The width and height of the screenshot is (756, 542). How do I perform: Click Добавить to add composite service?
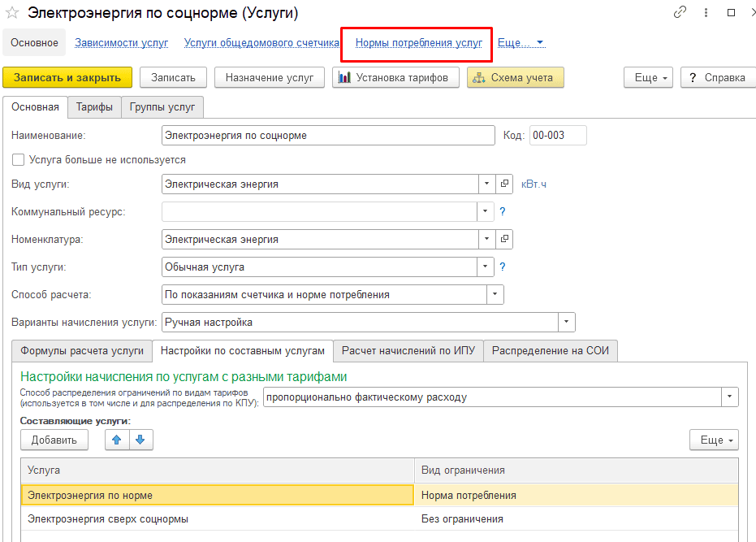[x=54, y=440]
